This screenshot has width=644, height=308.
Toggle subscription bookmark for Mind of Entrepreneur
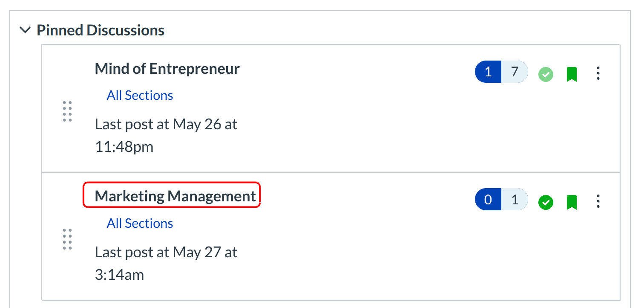tap(572, 74)
